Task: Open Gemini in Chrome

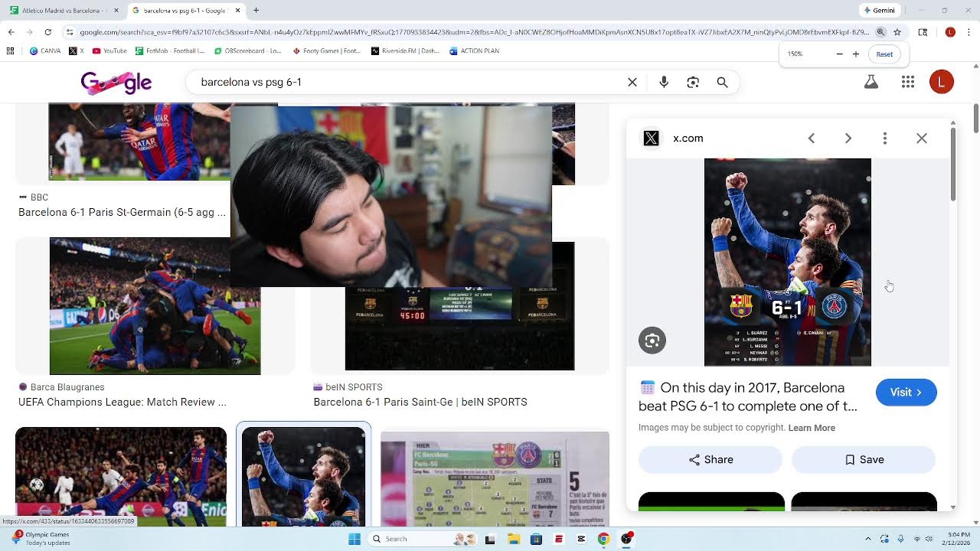Action: pos(879,11)
